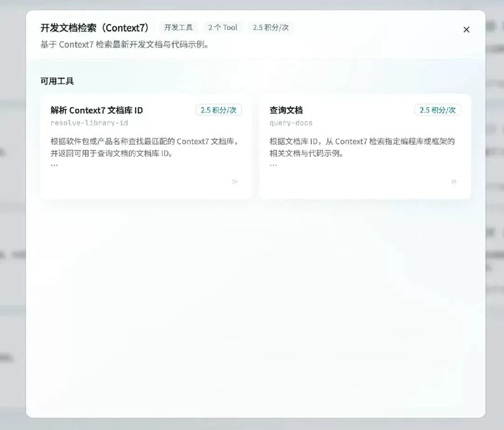Click the ellipsis under 查询文档 description
Image resolution: width=504 pixels, height=430 pixels.
[273, 165]
